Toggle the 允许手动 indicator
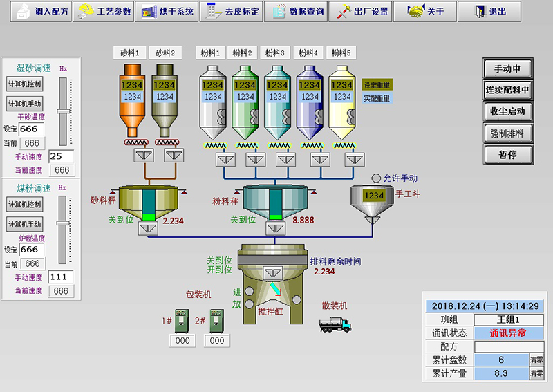The height and width of the screenshot is (392, 553). [377, 178]
